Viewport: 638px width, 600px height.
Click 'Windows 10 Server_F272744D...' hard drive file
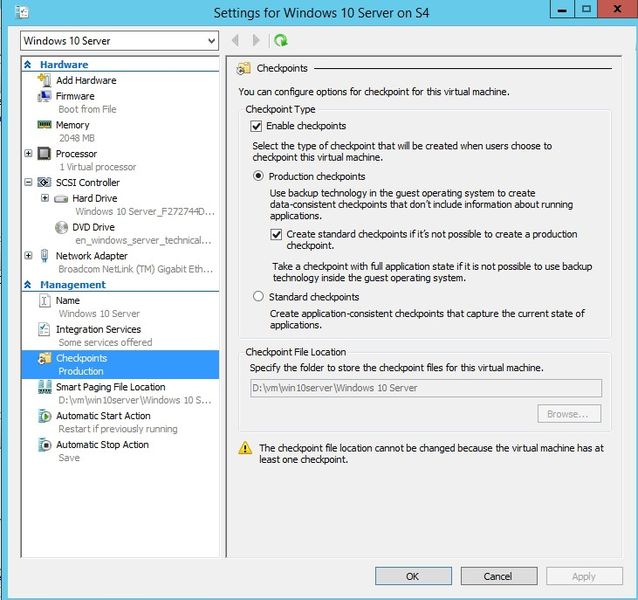tap(144, 212)
